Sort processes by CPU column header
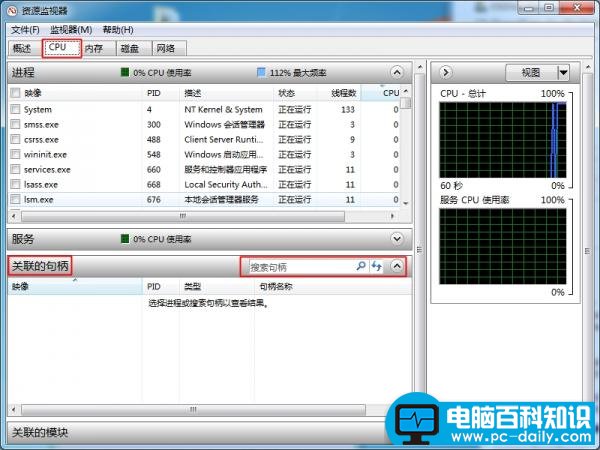This screenshot has height=450, width=600. (381, 93)
